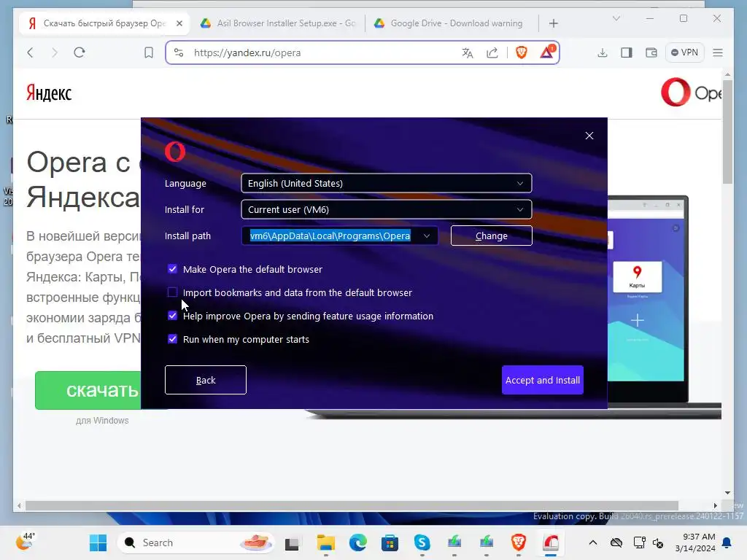Click the share page icon
Image resolution: width=747 pixels, height=560 pixels.
492,52
